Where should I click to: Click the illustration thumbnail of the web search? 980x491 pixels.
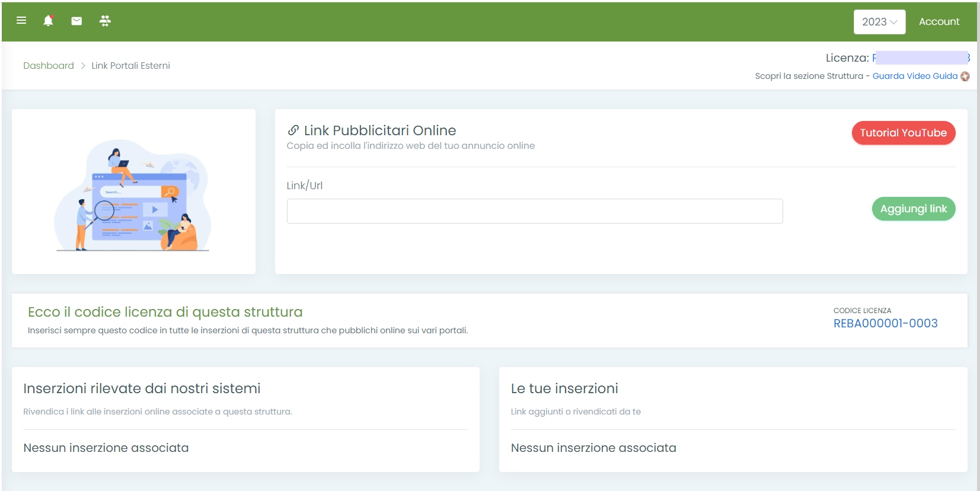point(133,195)
